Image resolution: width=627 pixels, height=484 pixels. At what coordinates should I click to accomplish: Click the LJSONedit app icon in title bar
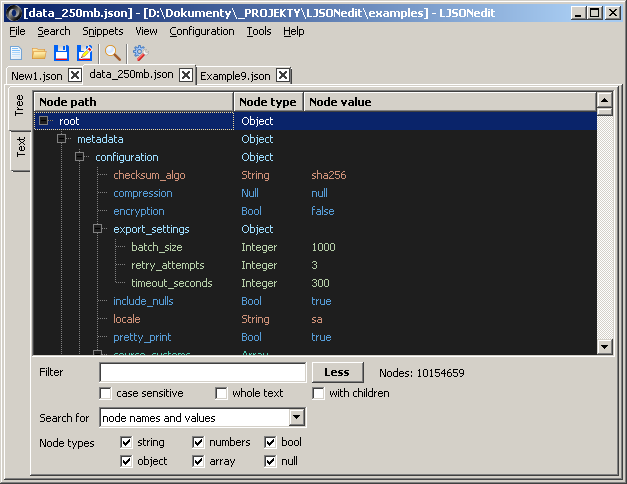(x=14, y=13)
